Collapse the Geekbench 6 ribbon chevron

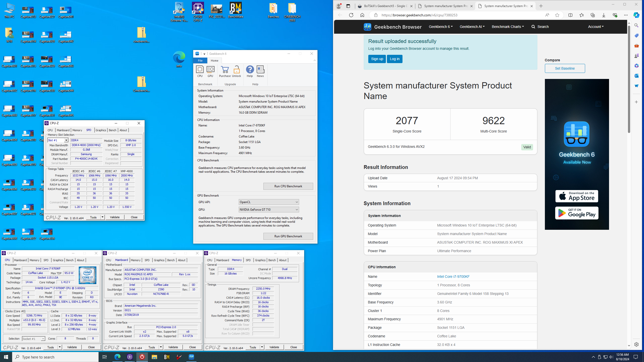coord(314,60)
